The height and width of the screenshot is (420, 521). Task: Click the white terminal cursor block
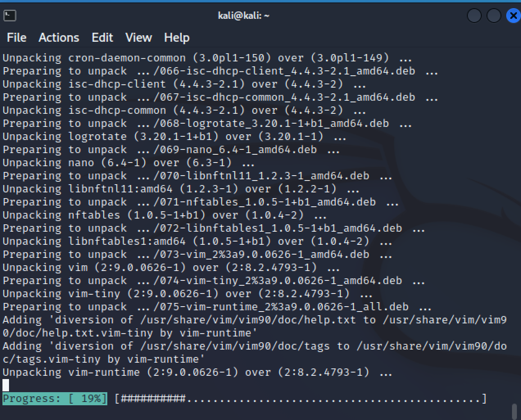(x=6, y=385)
